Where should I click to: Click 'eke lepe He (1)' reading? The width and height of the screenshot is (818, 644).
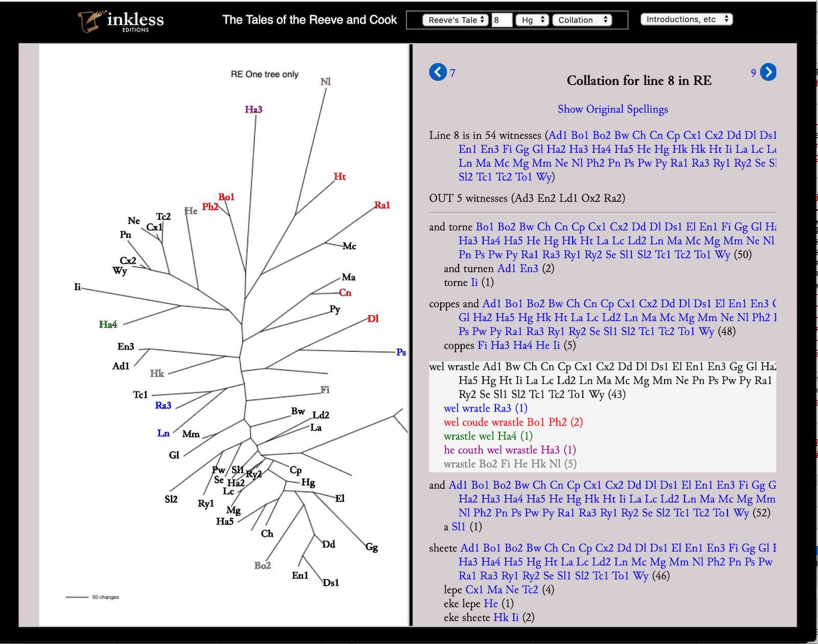point(479,603)
